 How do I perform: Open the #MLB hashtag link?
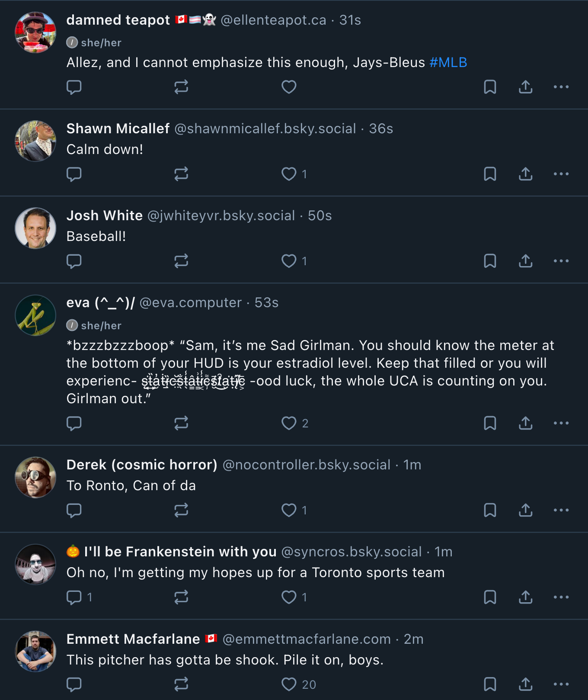448,62
